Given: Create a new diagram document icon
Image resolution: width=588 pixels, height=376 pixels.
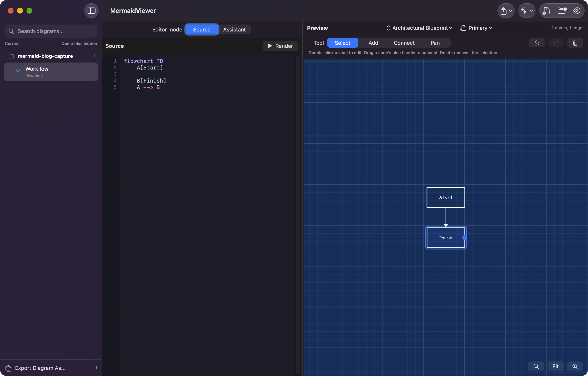Looking at the screenshot, I should pyautogui.click(x=546, y=11).
